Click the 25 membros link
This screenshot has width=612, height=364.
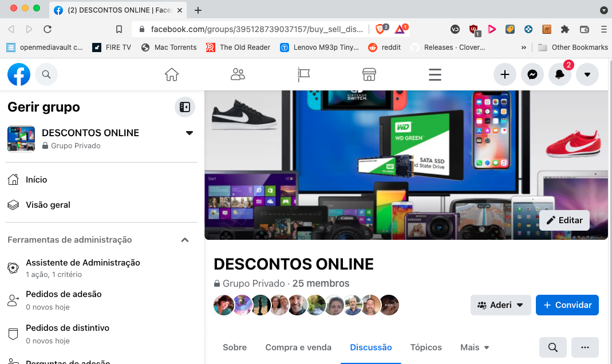pos(321,284)
